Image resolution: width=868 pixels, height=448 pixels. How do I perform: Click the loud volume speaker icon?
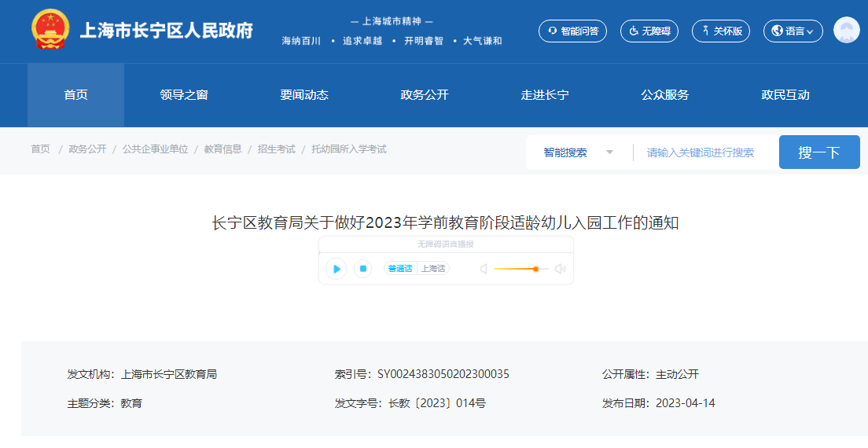click(x=560, y=269)
